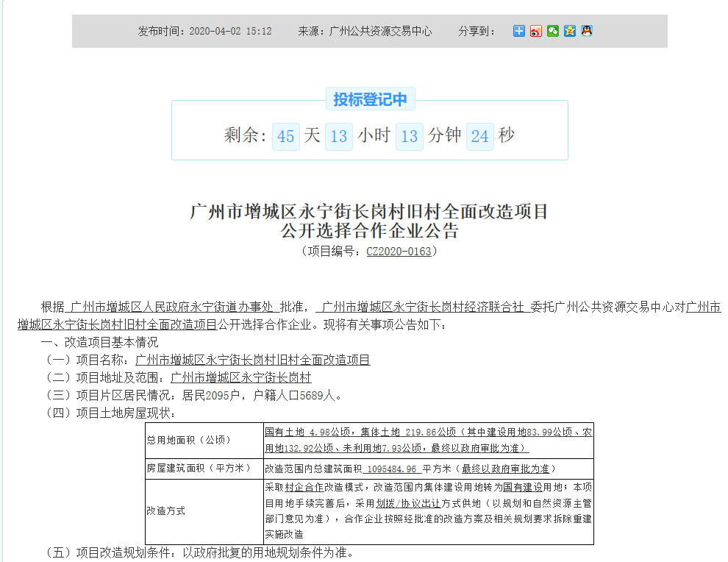Open the more share options plus icon
The image size is (728, 562).
519,31
